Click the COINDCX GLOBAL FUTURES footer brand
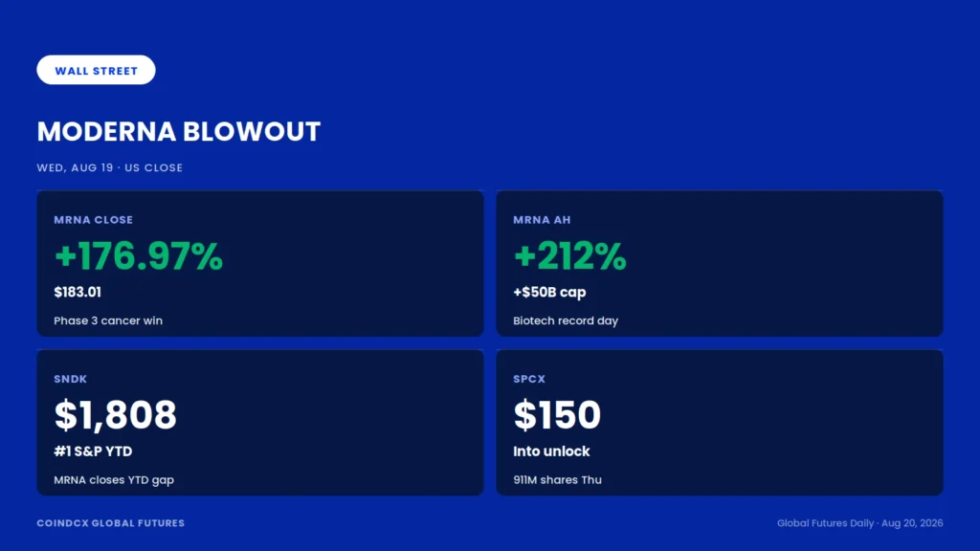Screen dimensions: 980x551 click(x=111, y=523)
